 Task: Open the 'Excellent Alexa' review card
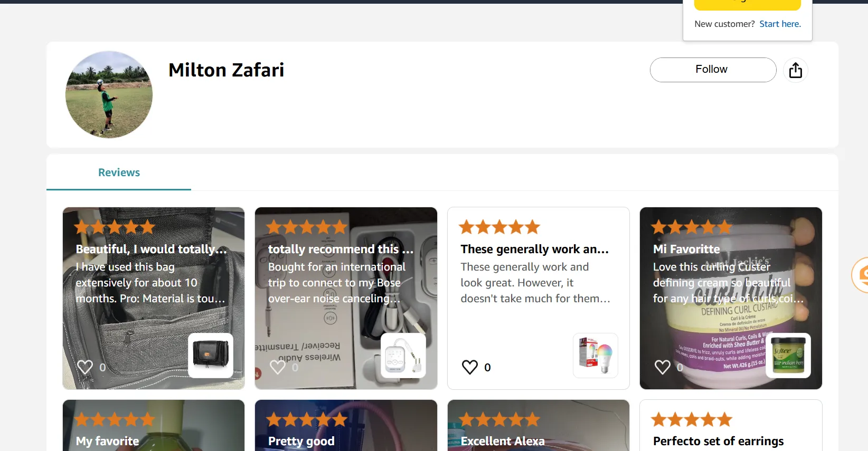539,425
